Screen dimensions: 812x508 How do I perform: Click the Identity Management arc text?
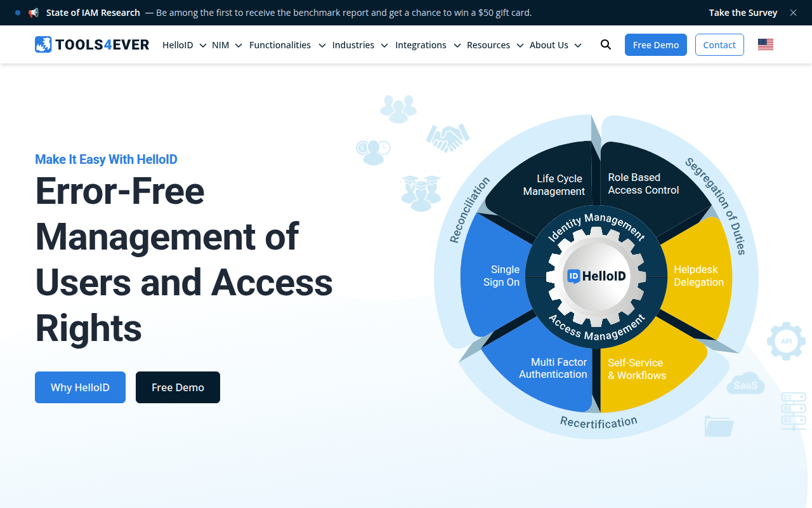pyautogui.click(x=596, y=226)
